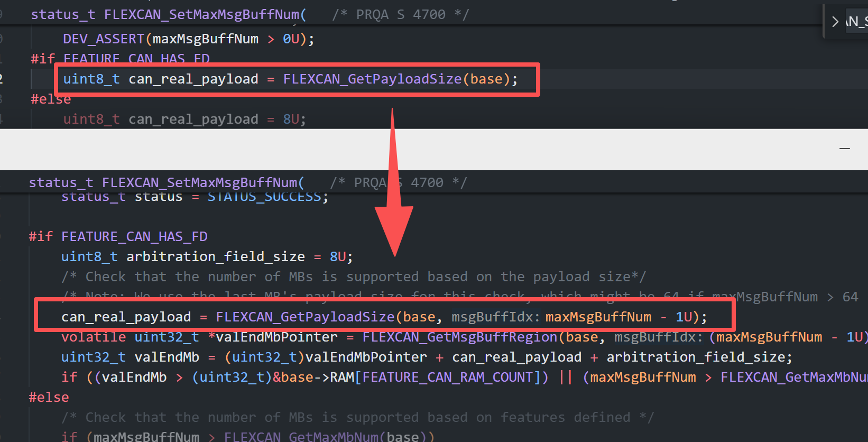868x442 pixels.
Task: Click the 8U value in the grayed-out can_real_payload line
Action: coord(291,119)
